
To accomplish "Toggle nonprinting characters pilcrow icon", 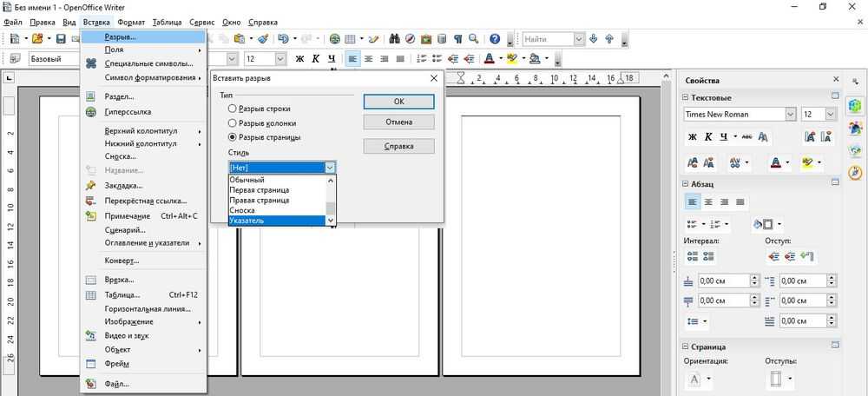I will [457, 39].
